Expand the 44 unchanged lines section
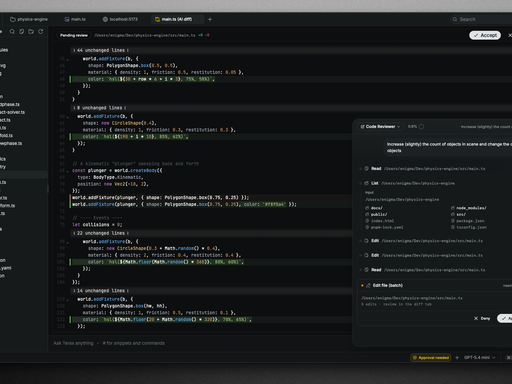512x384 pixels. click(x=101, y=50)
